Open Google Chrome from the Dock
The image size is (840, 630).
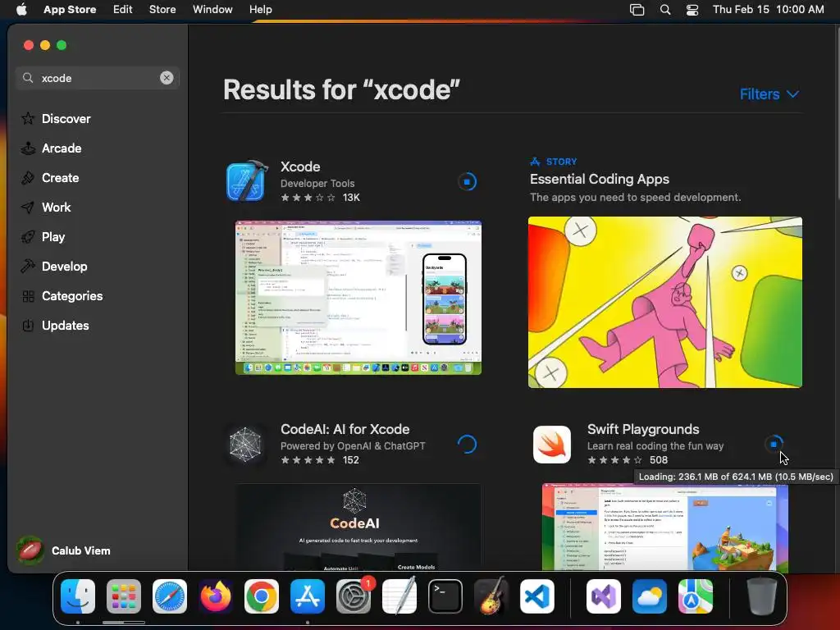click(x=262, y=596)
